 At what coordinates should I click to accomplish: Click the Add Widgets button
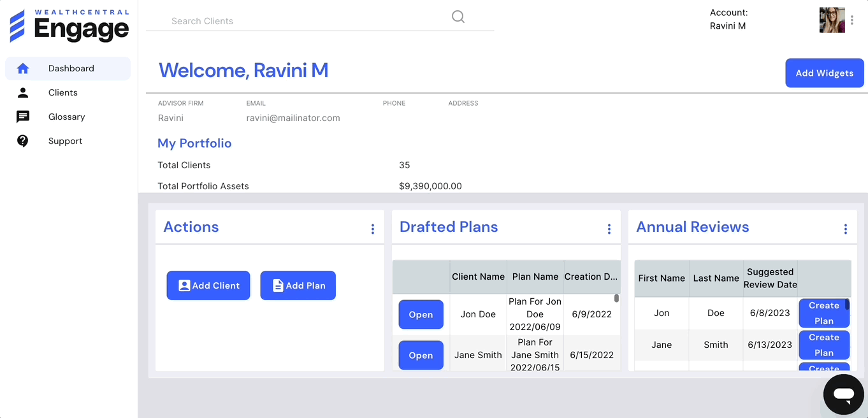(x=825, y=73)
